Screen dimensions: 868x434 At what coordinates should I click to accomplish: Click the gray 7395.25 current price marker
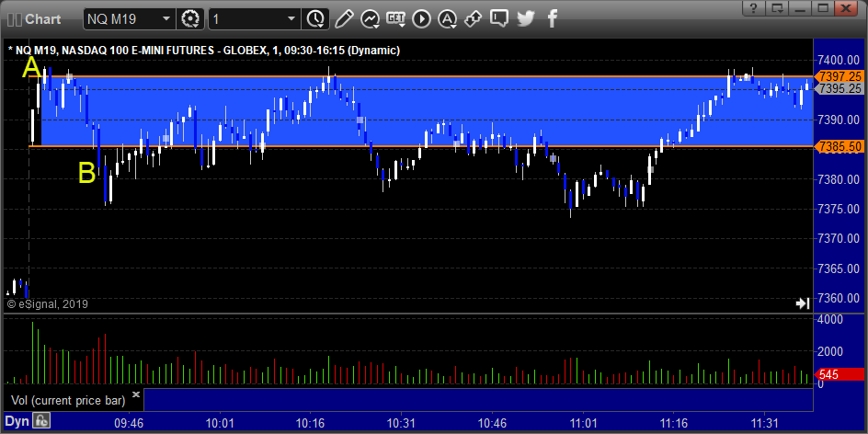[839, 88]
